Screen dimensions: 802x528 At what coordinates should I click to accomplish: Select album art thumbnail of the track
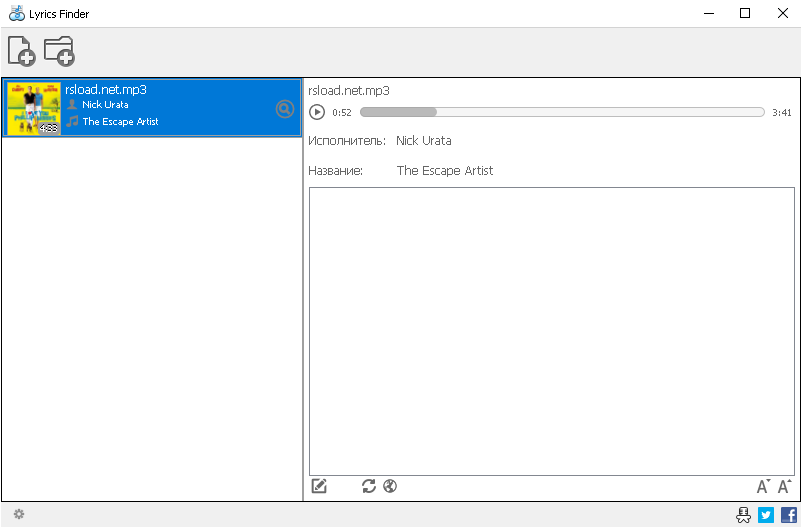coord(34,108)
